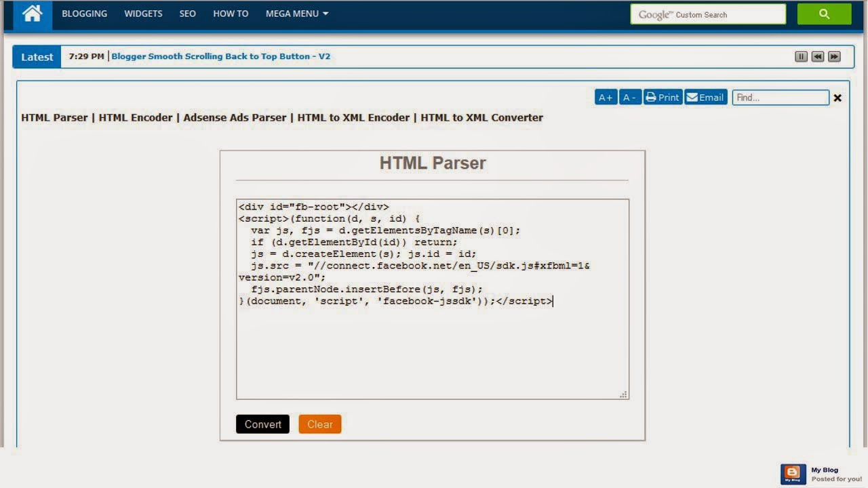The image size is (868, 488).
Task: Open Blogger Smooth Scrolling Back to Top link
Action: point(220,56)
